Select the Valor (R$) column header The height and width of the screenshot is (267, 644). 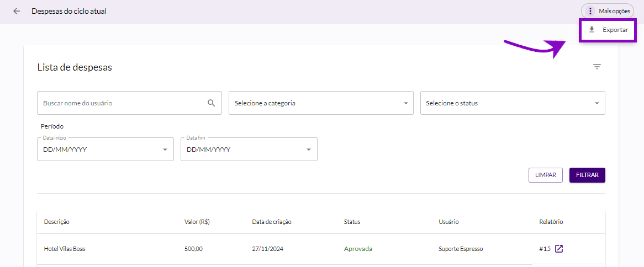198,222
